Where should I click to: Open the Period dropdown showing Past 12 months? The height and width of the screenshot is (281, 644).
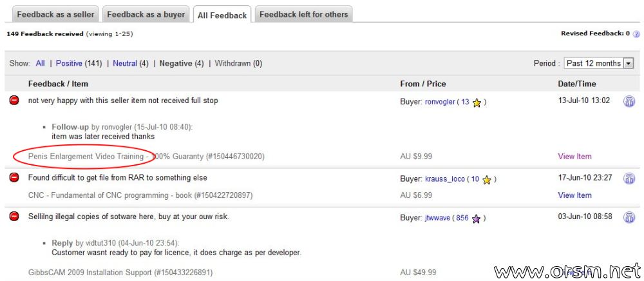pos(599,63)
